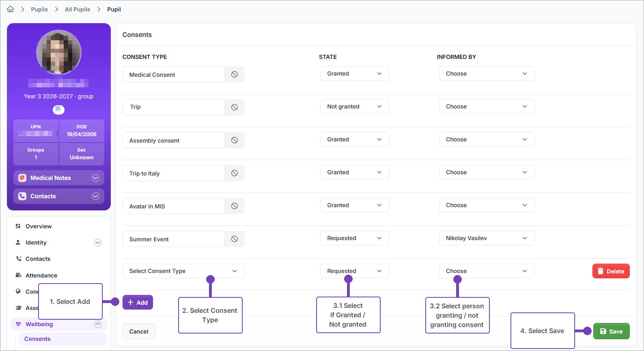Image resolution: width=644 pixels, height=351 pixels.
Task: Open the Overview sidebar item
Action: coord(38,226)
